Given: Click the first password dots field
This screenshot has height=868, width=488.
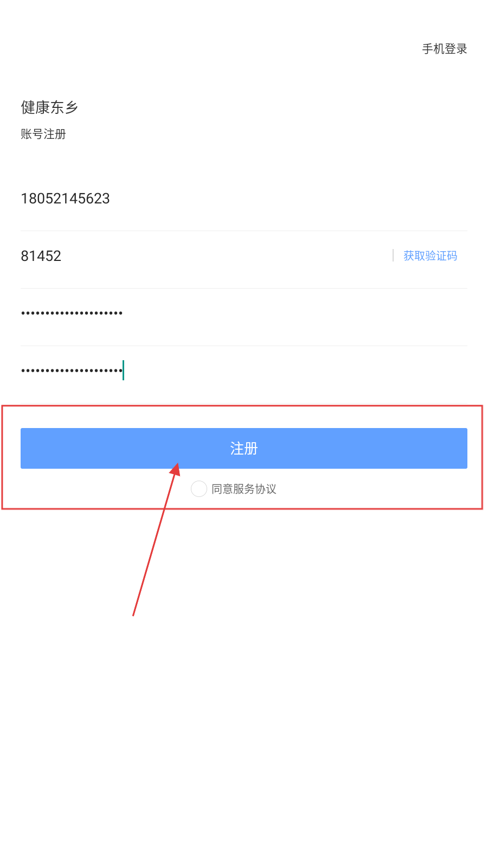Looking at the screenshot, I should click(244, 313).
